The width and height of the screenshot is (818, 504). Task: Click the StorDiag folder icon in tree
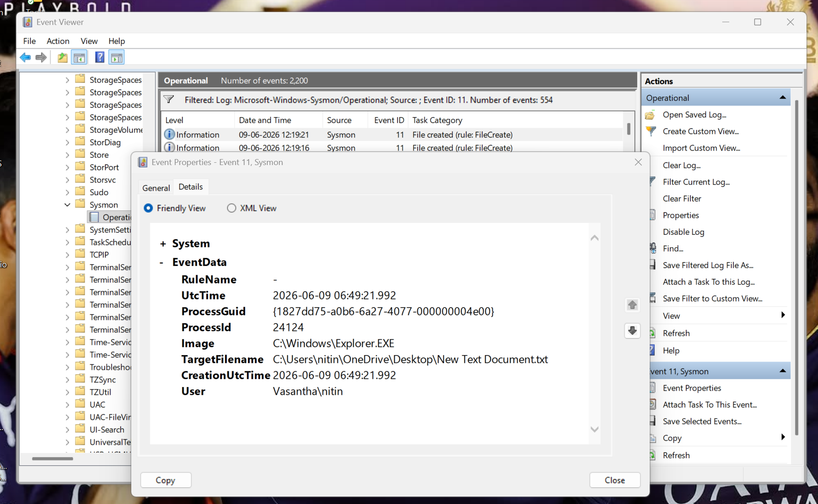pos(80,141)
